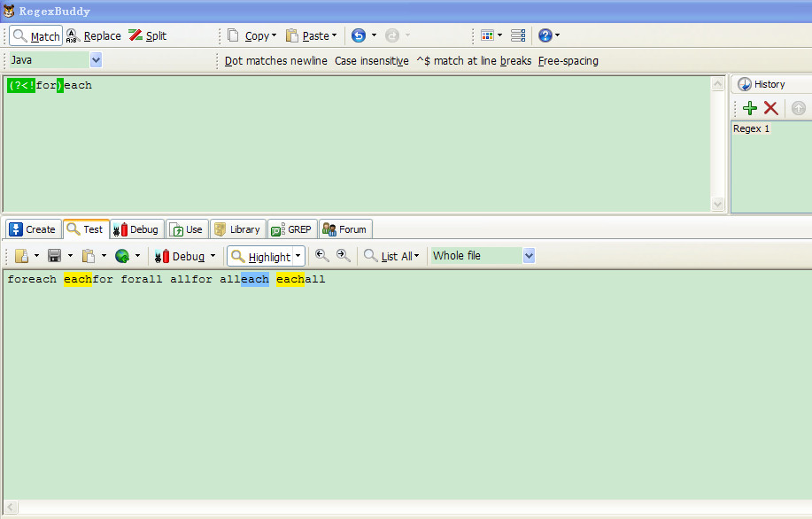The width and height of the screenshot is (812, 519).
Task: Click the blue Help question icon
Action: (x=545, y=35)
